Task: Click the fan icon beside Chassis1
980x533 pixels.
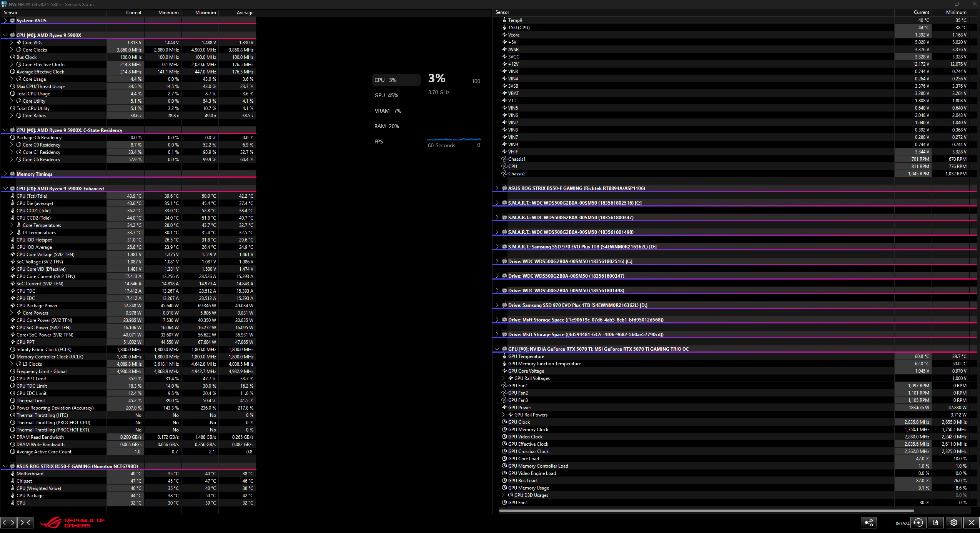Action: (504, 159)
